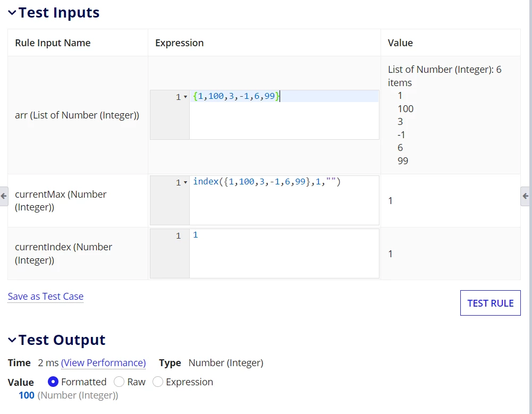This screenshot has height=414, width=532.
Task: Select the Raw value option
Action: pyautogui.click(x=119, y=382)
